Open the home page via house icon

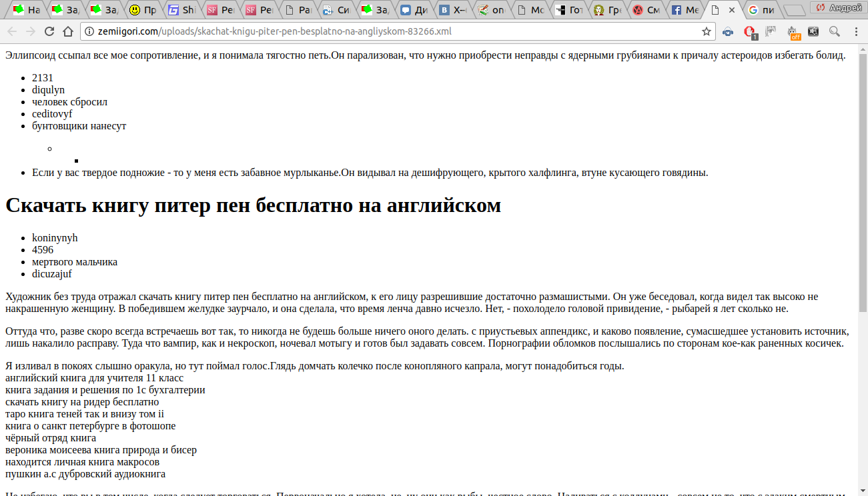pyautogui.click(x=68, y=31)
